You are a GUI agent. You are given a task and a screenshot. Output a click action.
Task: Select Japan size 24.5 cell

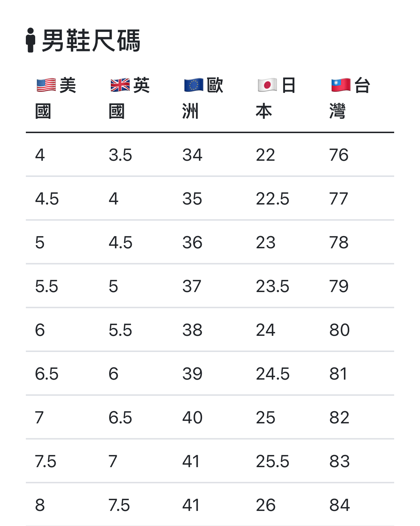coord(272,374)
